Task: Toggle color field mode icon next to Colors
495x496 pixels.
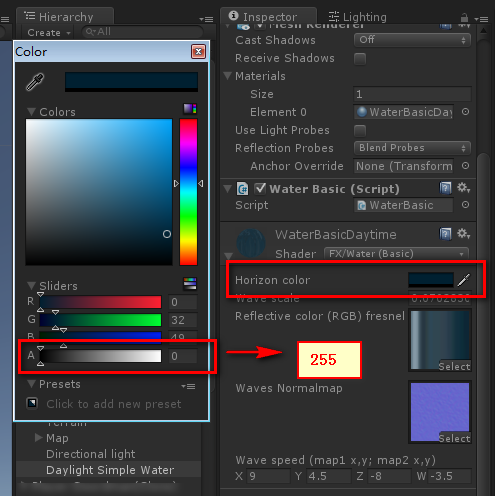Action: tap(190, 109)
